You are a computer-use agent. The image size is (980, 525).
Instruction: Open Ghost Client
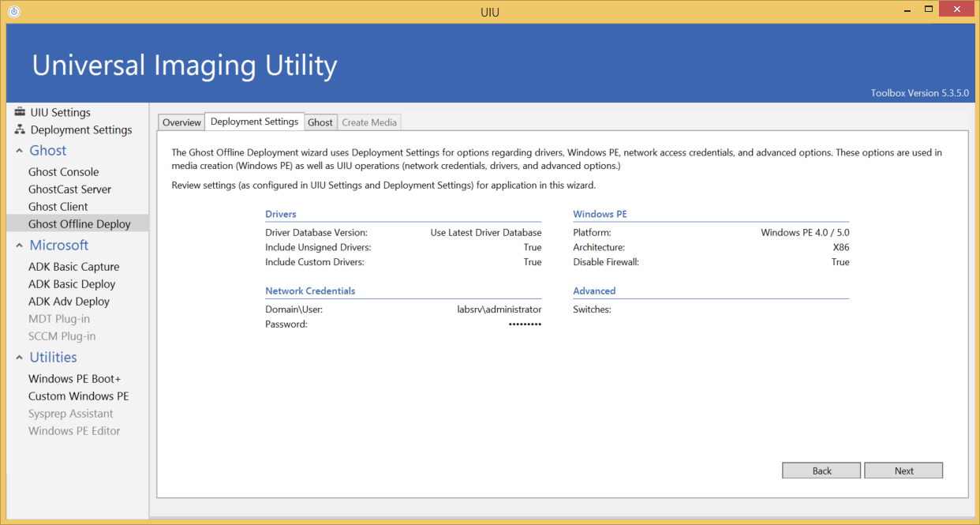[58, 207]
